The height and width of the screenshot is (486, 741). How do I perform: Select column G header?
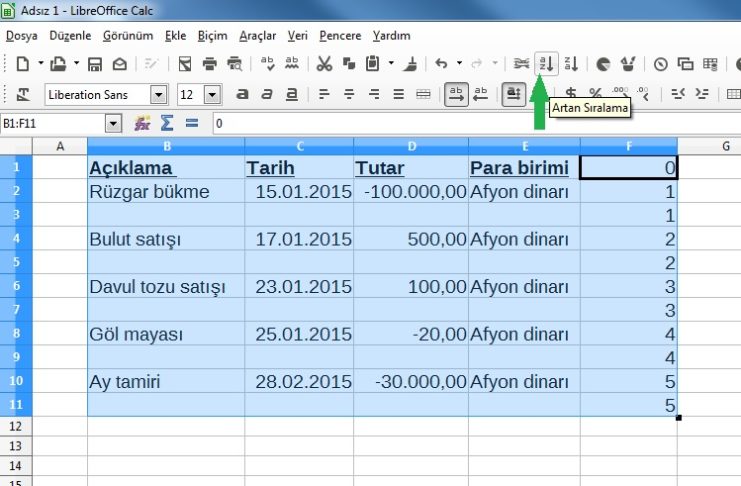(x=708, y=146)
